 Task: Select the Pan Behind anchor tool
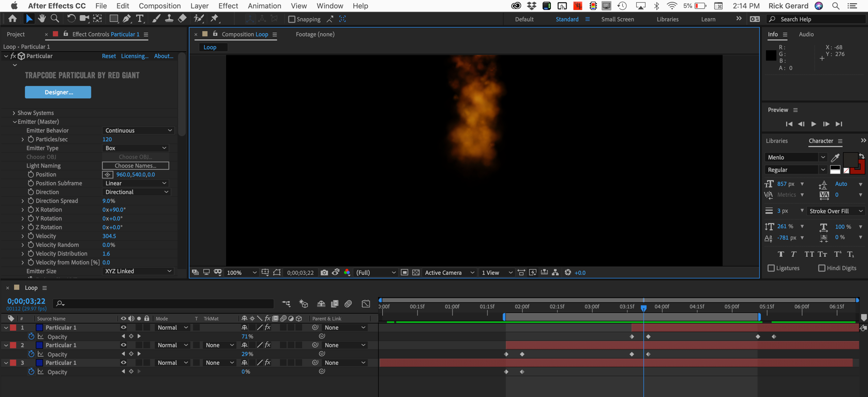coord(97,19)
